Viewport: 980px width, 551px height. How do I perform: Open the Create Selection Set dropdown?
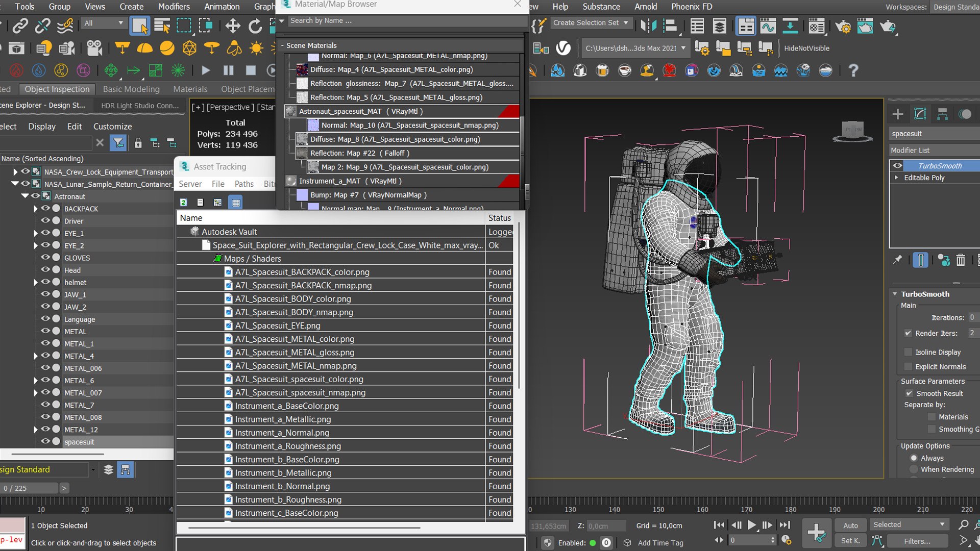(x=591, y=23)
